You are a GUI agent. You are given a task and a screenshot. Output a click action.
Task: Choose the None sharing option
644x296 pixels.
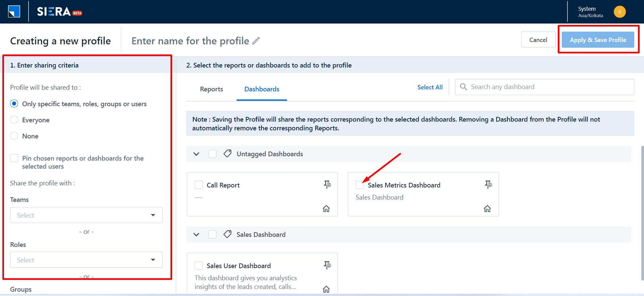(14, 136)
